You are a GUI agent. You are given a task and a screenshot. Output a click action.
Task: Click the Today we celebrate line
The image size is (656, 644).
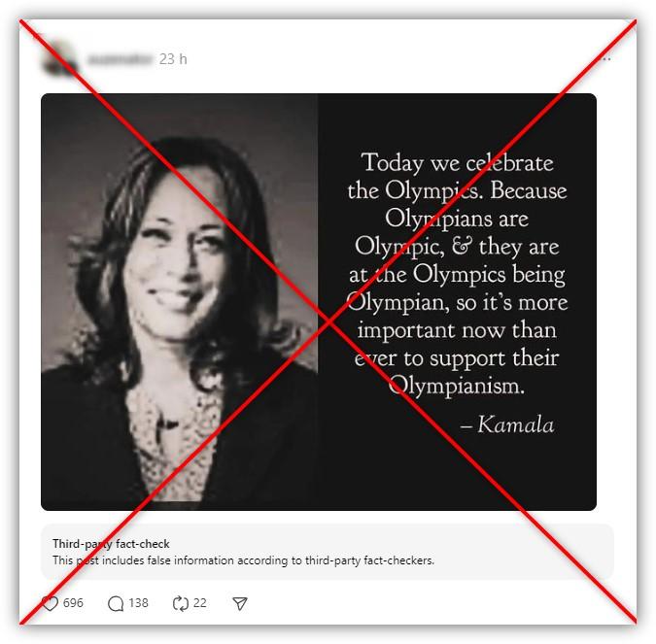point(458,162)
